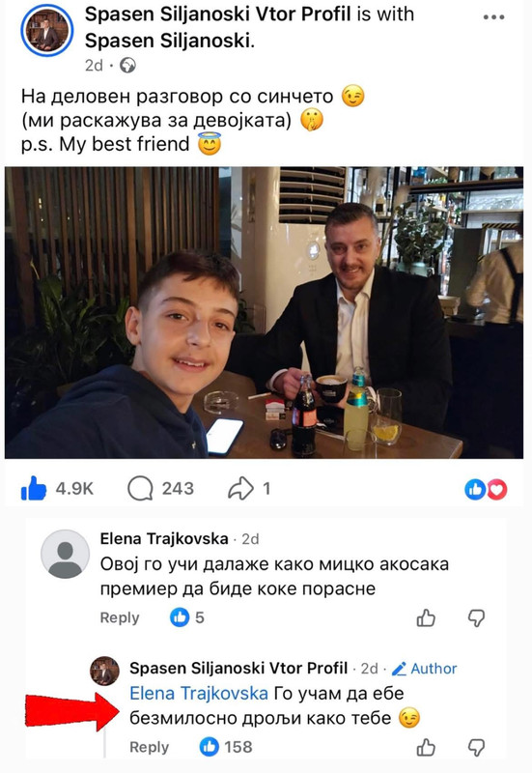Viewport: 532px width, 773px height.
Task: Click the globe public audience icon
Action: [128, 66]
